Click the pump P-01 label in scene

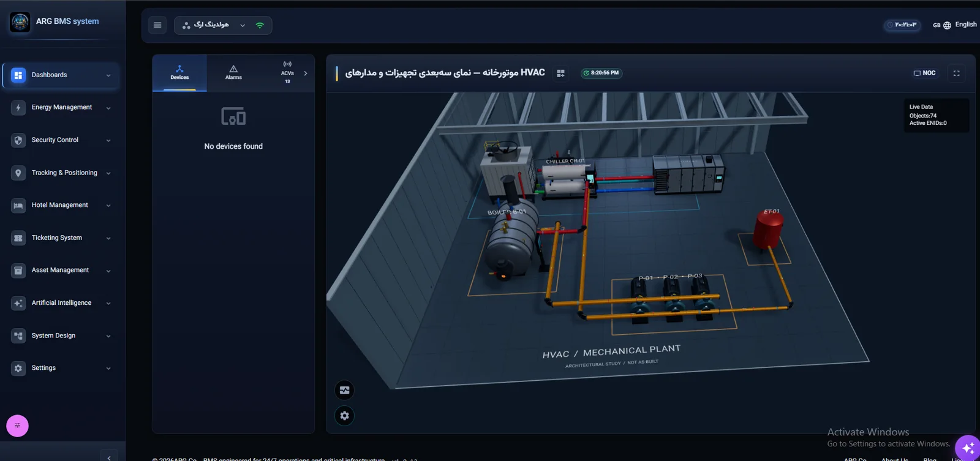[x=646, y=279]
